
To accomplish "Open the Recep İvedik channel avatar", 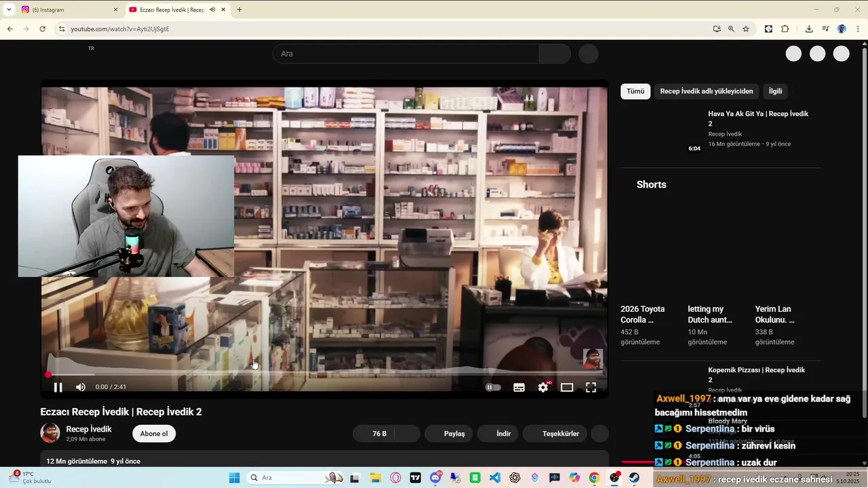I will (x=50, y=433).
